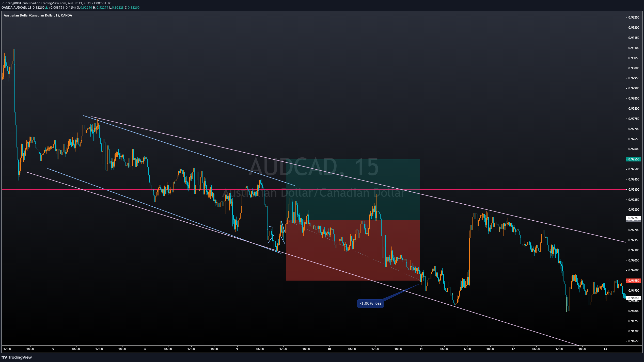Click the '-1.00% loss' callout label
Viewport: 644px width, 362px height.
point(370,303)
